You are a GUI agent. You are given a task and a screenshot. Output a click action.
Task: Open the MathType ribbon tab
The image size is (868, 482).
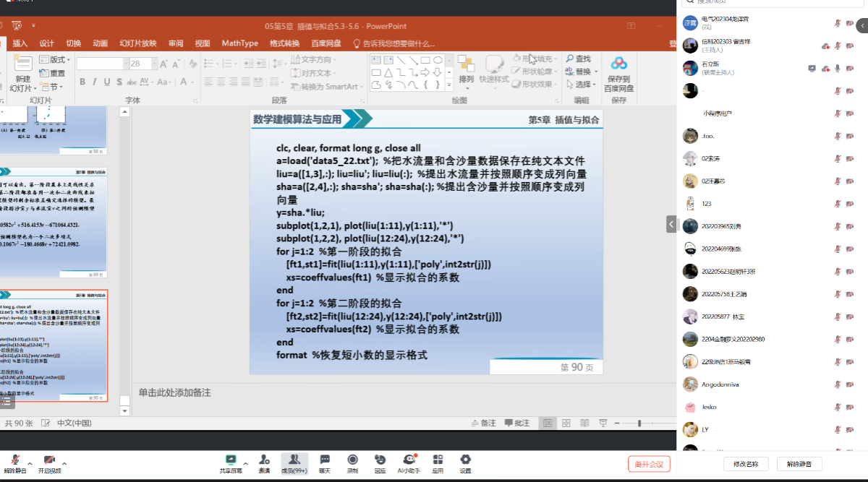(x=239, y=43)
